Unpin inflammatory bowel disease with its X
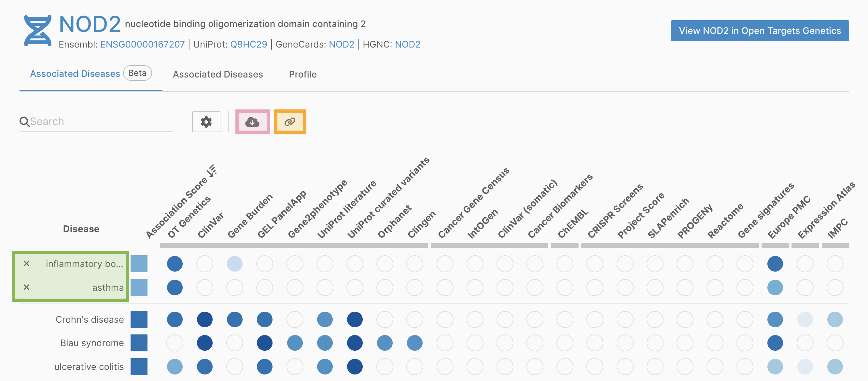Image resolution: width=868 pixels, height=381 pixels. pyautogui.click(x=27, y=263)
